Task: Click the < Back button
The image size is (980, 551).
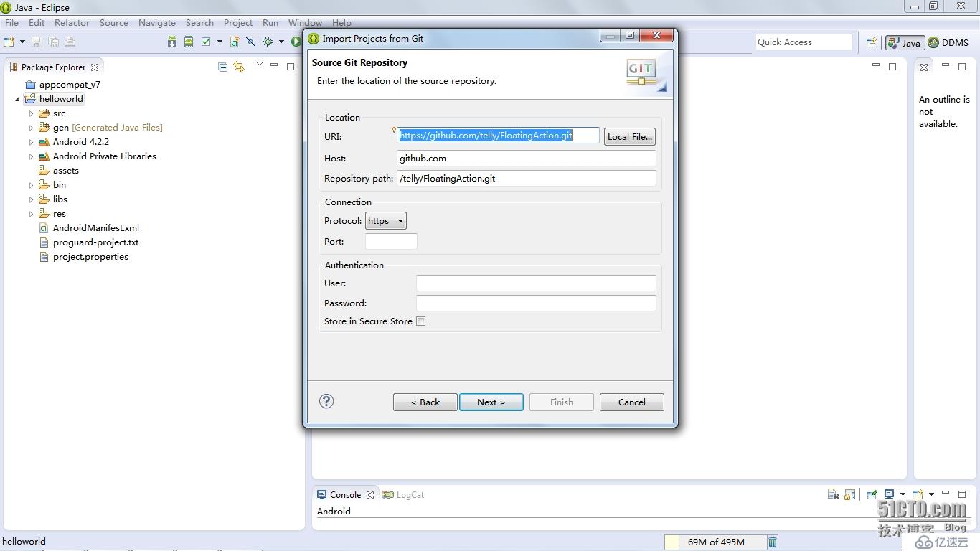Action: (425, 402)
